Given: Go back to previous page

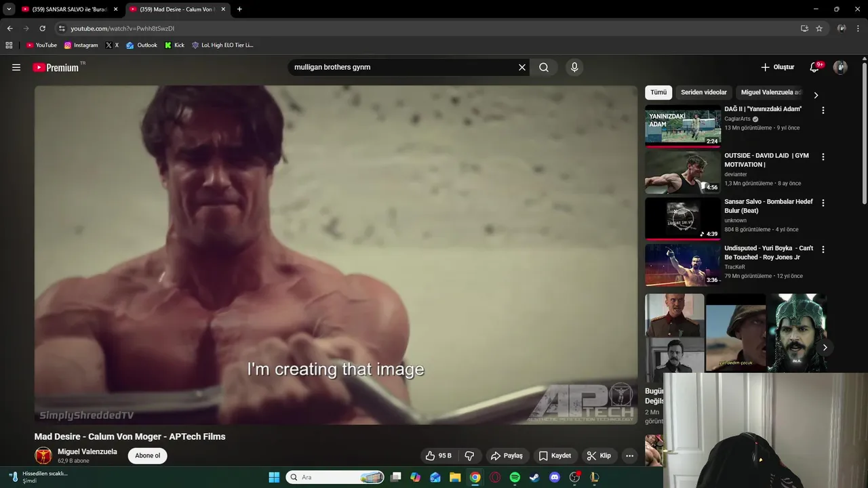Looking at the screenshot, I should point(9,28).
